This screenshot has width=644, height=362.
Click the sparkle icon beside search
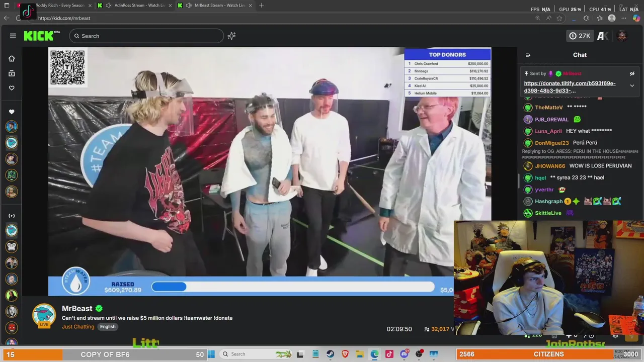(x=231, y=36)
